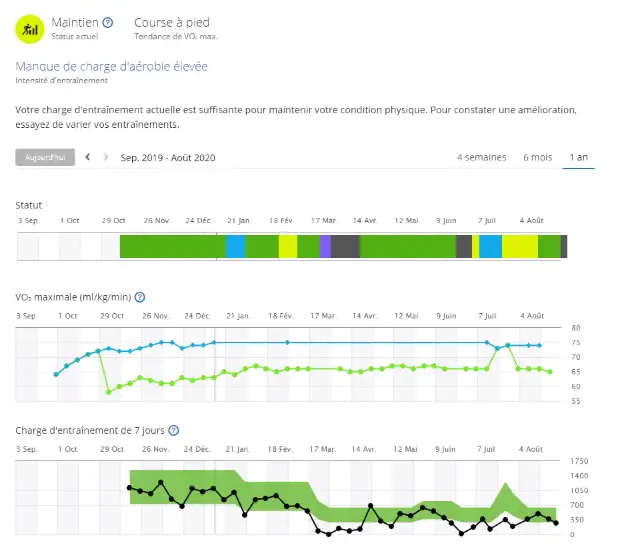Select the lowest green VO₂ point near 29 Oct
The image size is (644, 553).
click(109, 391)
